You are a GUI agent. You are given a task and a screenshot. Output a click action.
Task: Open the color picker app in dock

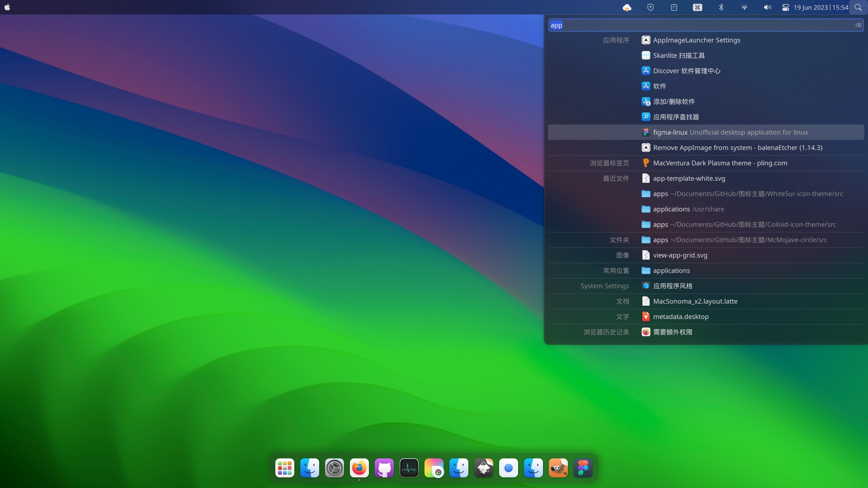(434, 468)
